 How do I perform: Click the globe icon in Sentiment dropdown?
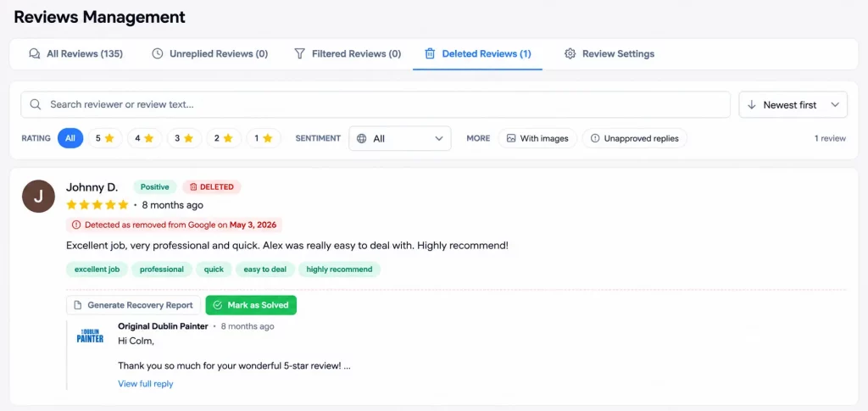coord(362,138)
